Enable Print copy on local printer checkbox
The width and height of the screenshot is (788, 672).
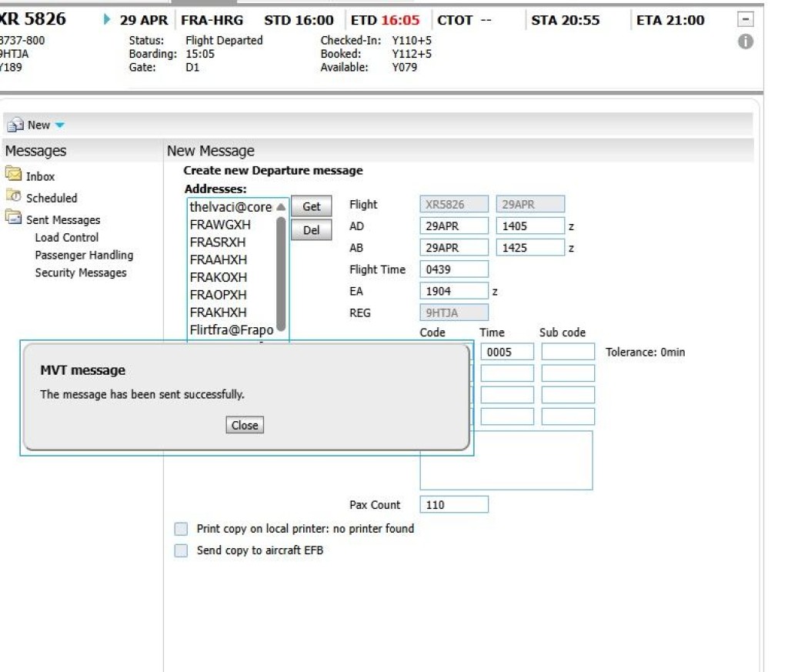pyautogui.click(x=181, y=529)
